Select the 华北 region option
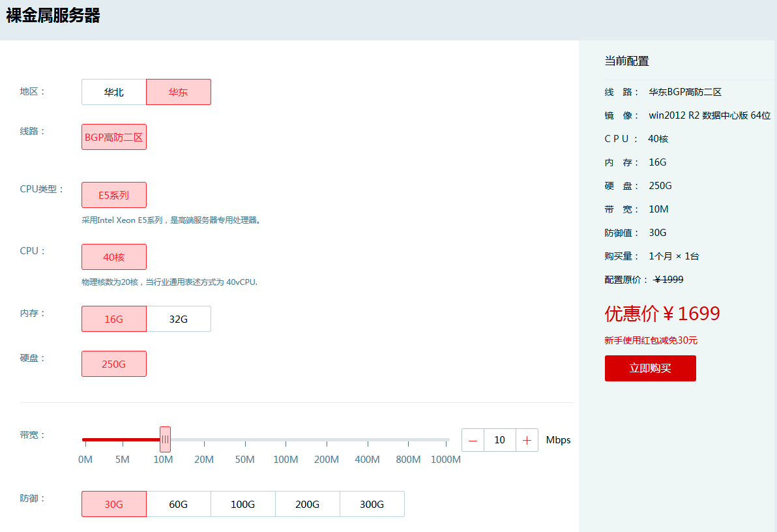This screenshot has height=532, width=777. [114, 92]
